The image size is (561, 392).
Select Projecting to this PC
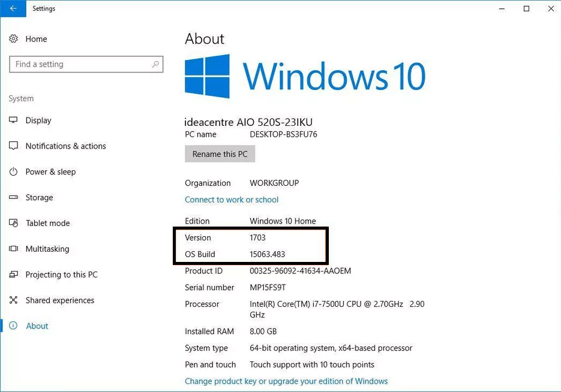pyautogui.click(x=62, y=275)
